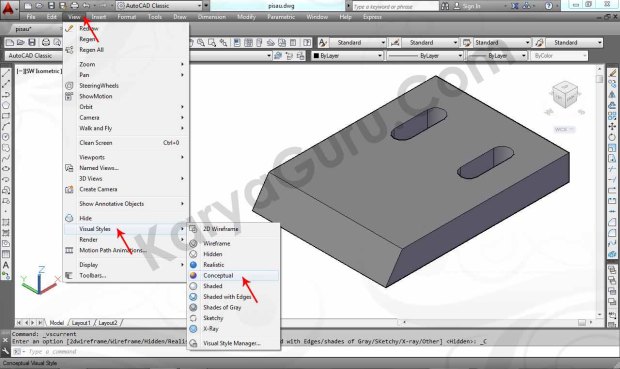Select the Multiline Text tool
This screenshot has width=620, height=369.
[6, 265]
